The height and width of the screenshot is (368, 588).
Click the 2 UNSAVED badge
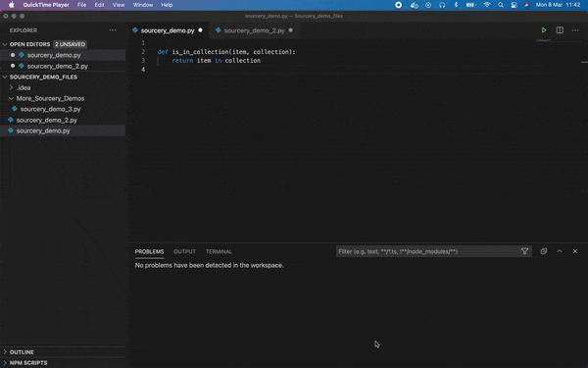point(71,44)
